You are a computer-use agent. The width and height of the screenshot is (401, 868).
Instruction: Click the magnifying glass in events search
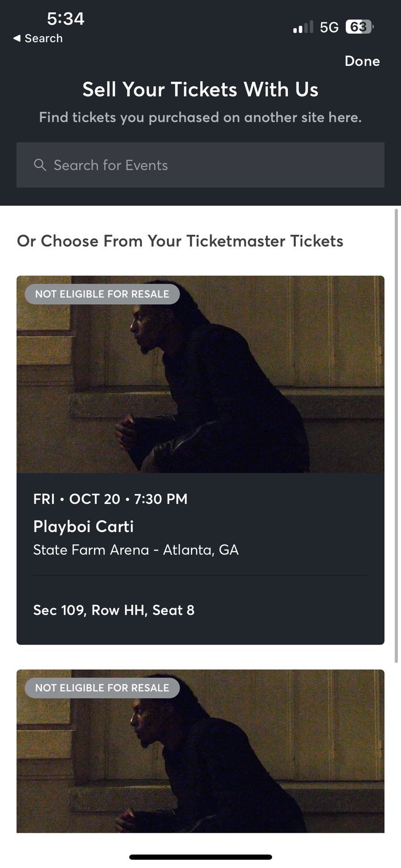tap(40, 165)
